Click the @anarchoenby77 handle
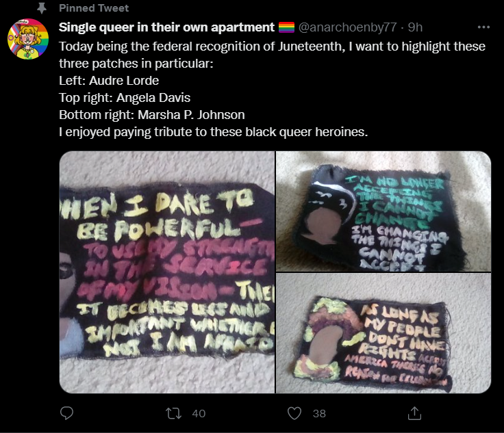 (347, 27)
